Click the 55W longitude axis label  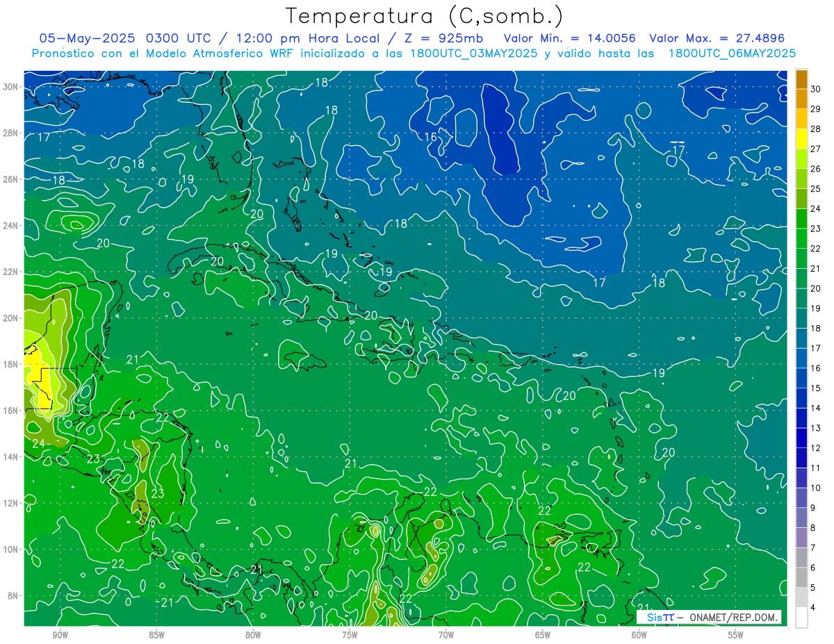point(736,635)
